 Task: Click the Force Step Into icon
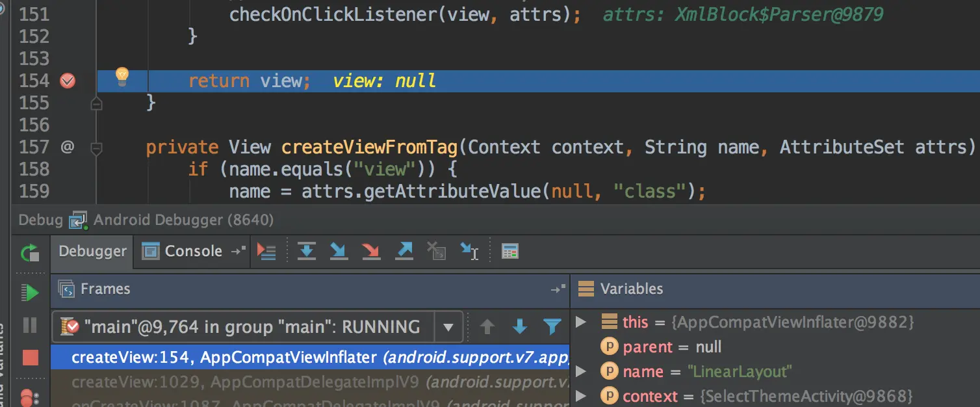[371, 251]
